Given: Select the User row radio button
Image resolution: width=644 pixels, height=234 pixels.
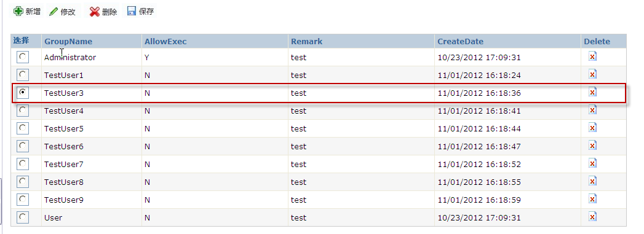Looking at the screenshot, I should tap(23, 217).
